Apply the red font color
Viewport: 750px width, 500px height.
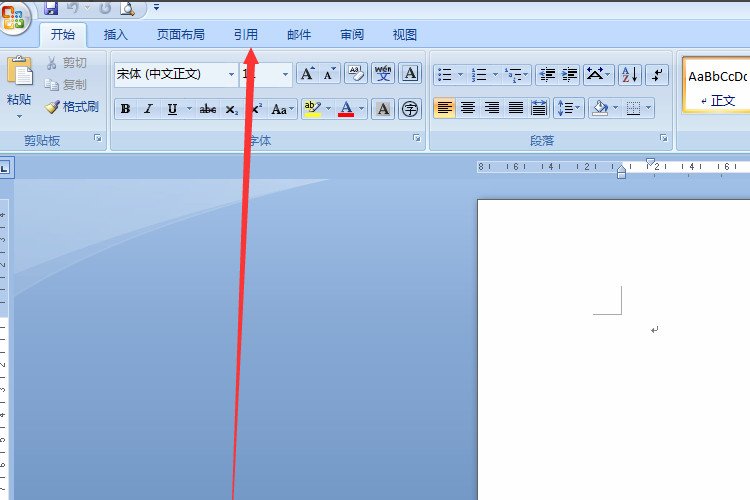(346, 109)
